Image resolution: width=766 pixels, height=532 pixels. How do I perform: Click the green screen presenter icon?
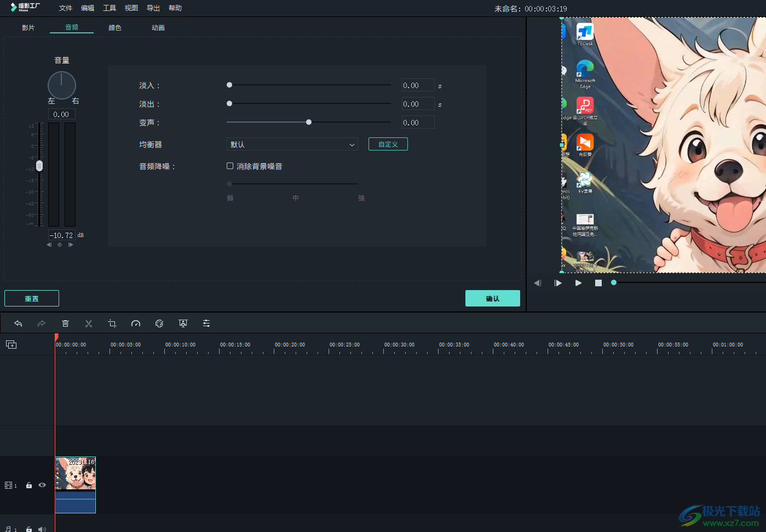[183, 323]
